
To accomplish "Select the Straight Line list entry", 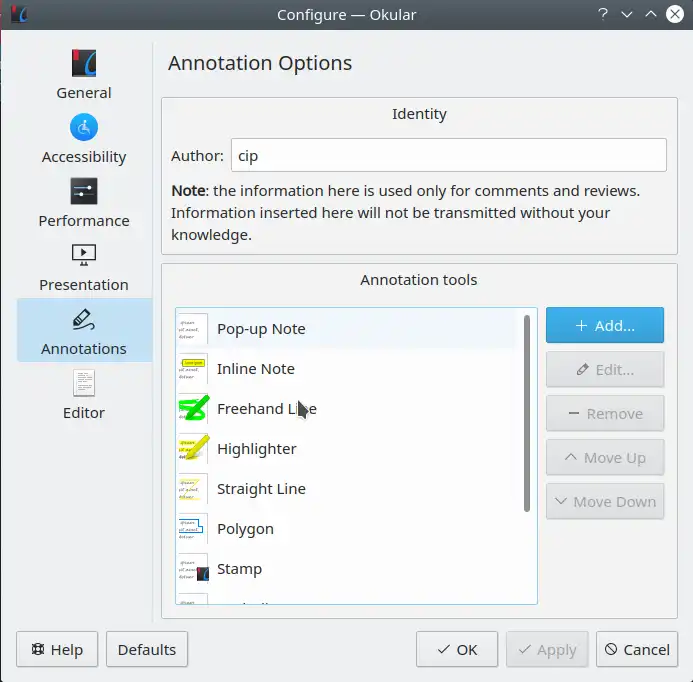I will tap(346, 489).
